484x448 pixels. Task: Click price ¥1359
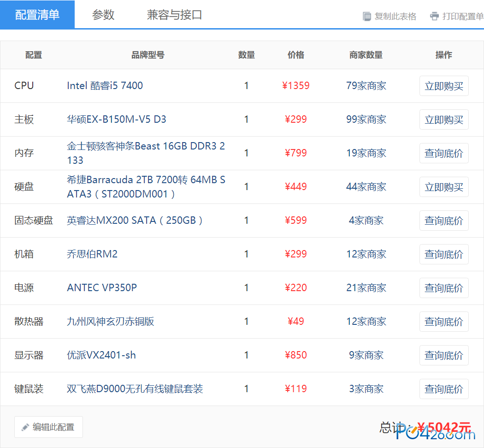pyautogui.click(x=296, y=85)
